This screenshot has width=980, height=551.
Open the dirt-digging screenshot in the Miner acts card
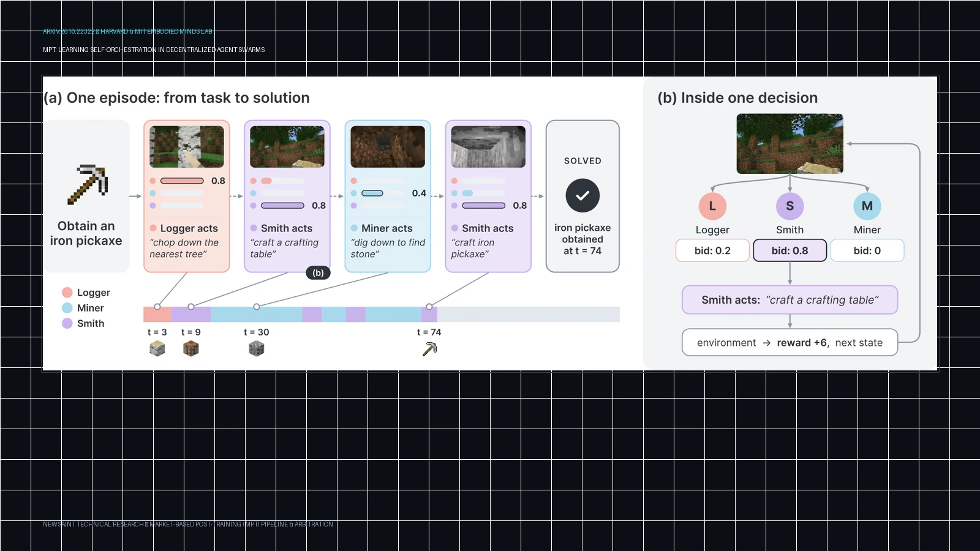[388, 147]
